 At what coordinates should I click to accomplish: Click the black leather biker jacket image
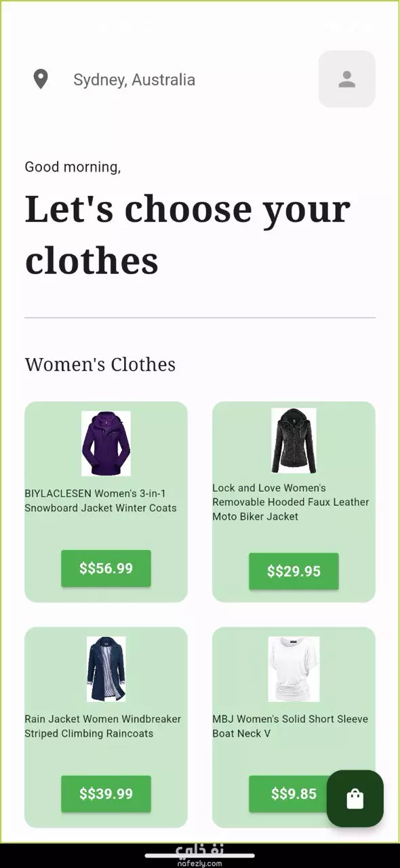pos(294,440)
